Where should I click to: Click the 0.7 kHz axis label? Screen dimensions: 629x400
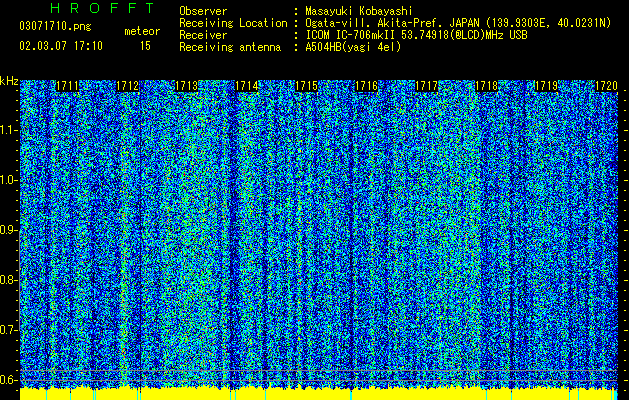(8, 330)
